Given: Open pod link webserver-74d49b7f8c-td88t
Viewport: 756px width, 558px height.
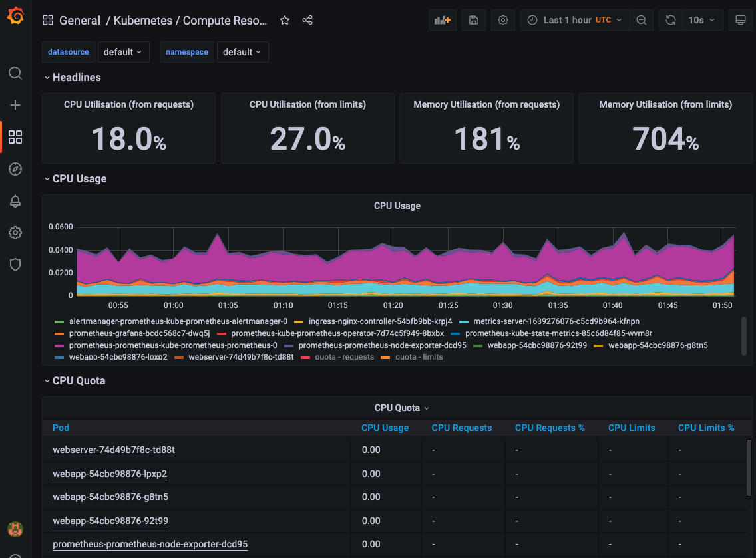Looking at the screenshot, I should 113,450.
